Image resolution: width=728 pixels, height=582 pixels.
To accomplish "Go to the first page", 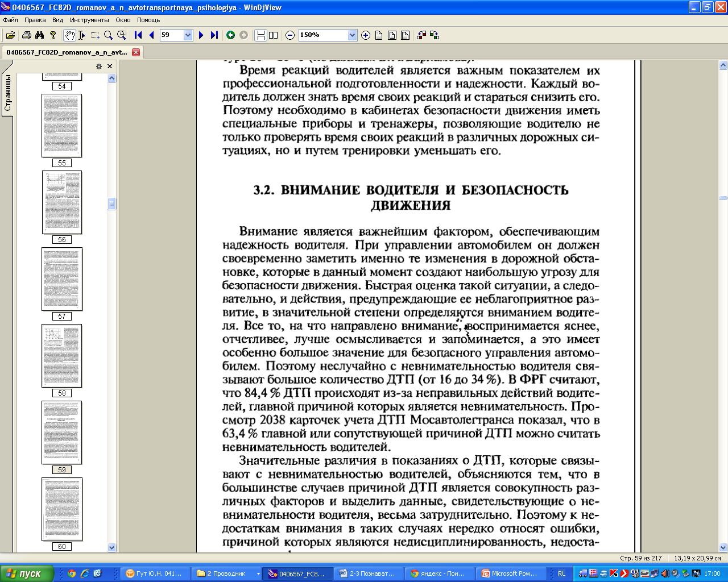I will [138, 35].
